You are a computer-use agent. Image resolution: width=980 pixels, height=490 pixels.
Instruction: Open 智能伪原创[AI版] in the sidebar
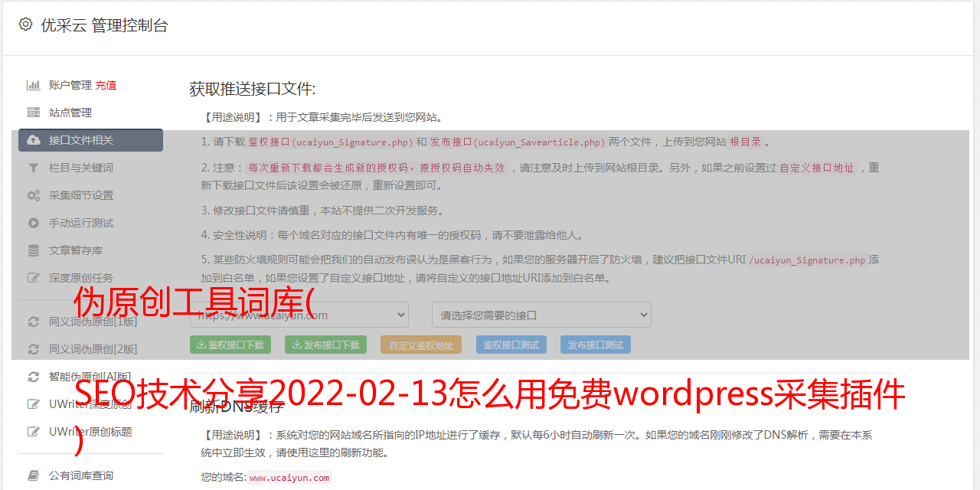pos(90,377)
